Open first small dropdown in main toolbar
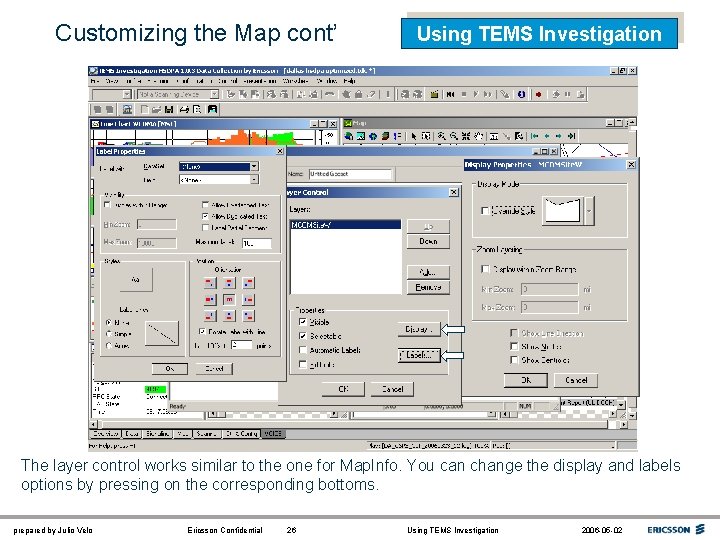 pos(127,94)
